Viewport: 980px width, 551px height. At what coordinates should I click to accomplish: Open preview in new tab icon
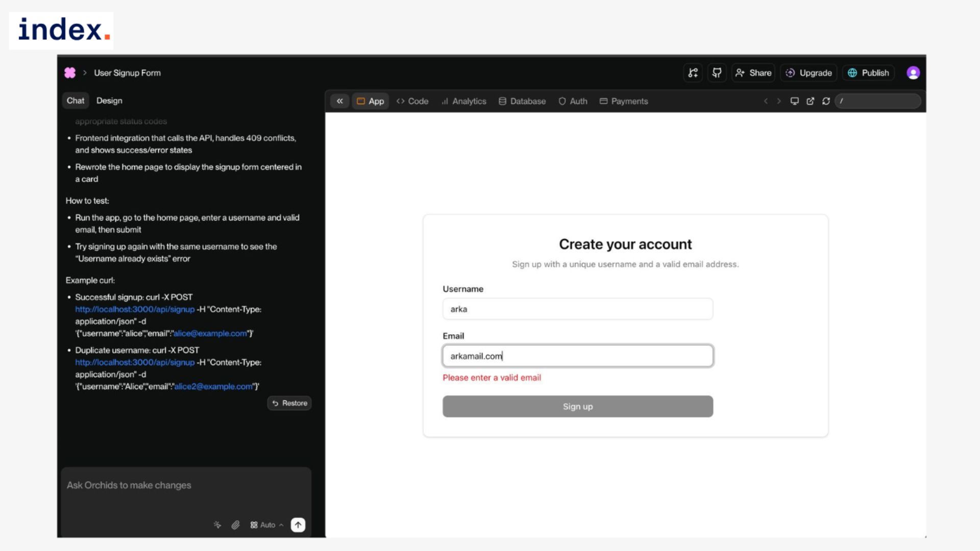(810, 101)
